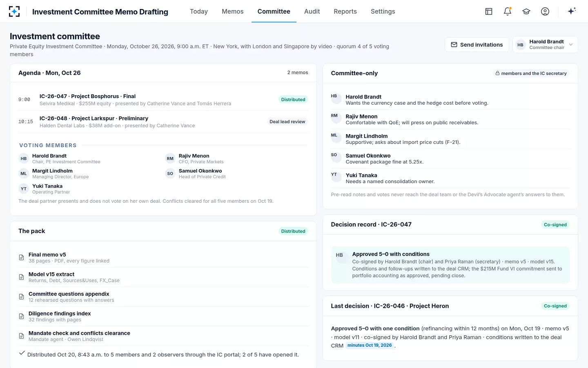This screenshot has height=368, width=588.
Task: Open Committee questions appendix
Action: coord(163,297)
